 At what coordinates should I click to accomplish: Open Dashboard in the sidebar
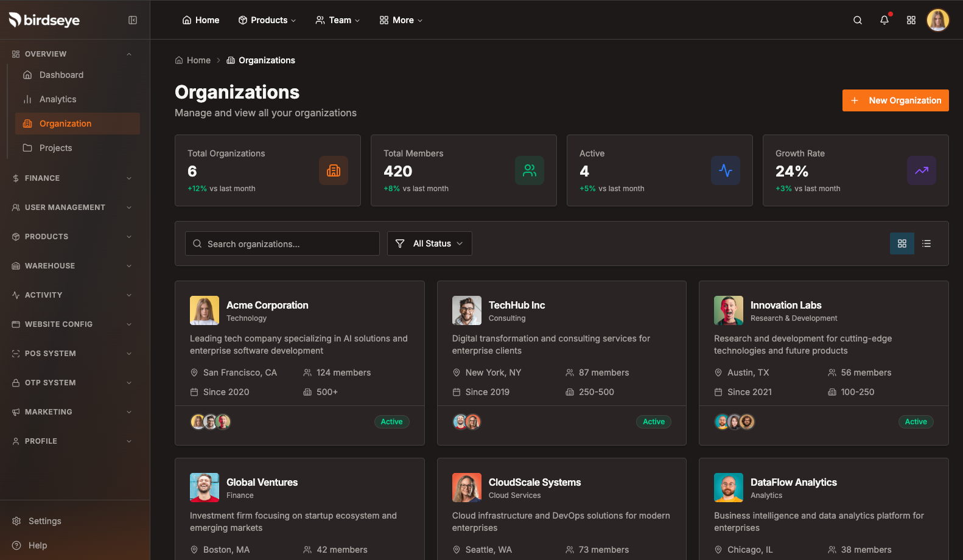pyautogui.click(x=77, y=75)
